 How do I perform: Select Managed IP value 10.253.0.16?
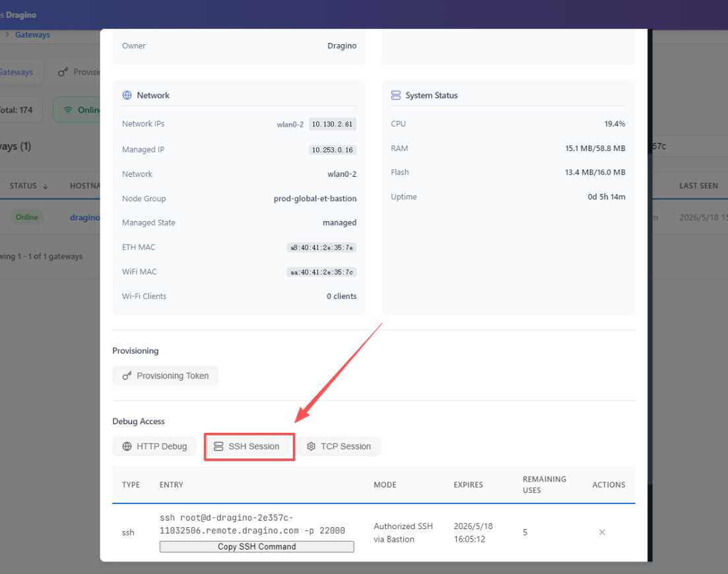click(333, 150)
